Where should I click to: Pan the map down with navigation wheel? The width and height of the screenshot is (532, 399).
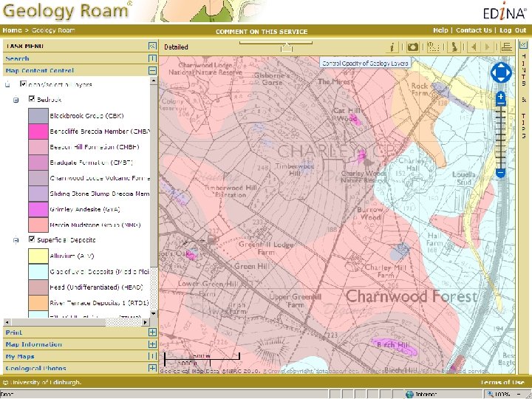pyautogui.click(x=501, y=80)
